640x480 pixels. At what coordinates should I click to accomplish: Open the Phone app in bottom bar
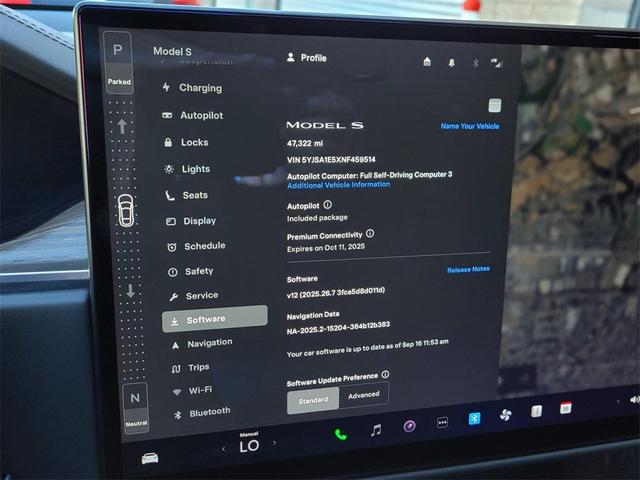click(x=340, y=434)
